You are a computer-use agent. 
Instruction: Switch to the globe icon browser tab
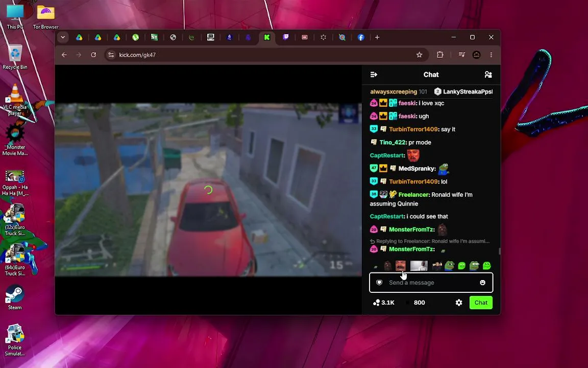[173, 37]
